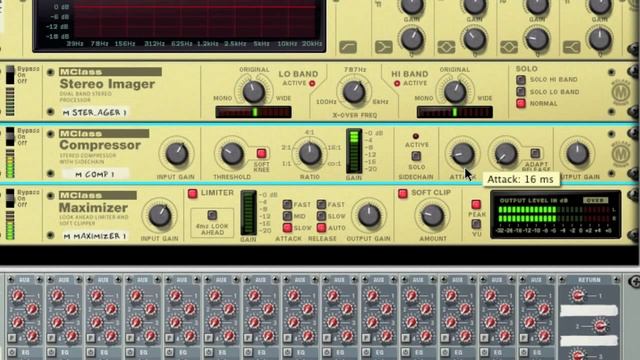Click the Compressor bypass switch
The height and width of the screenshot is (360, 640).
[10, 137]
